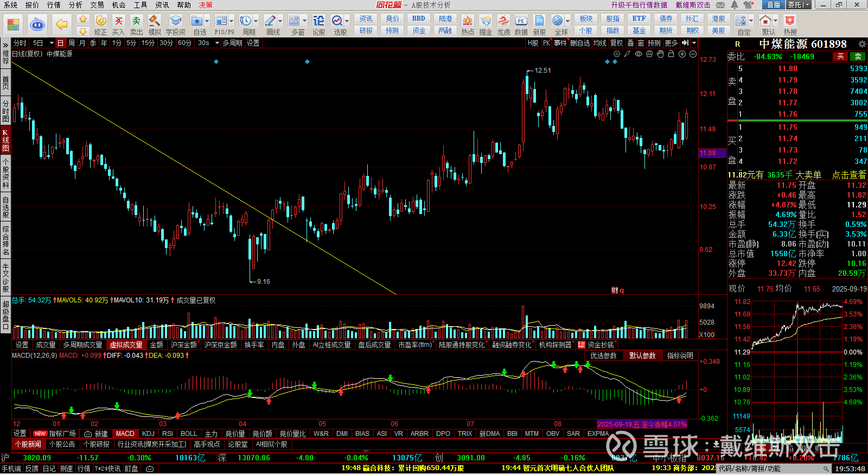Open the 分析 menu

point(75,5)
